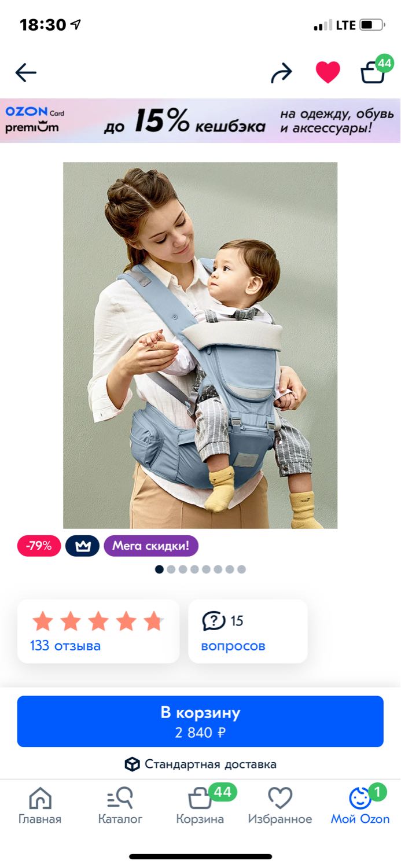Go to the Главная home tab

(40, 806)
